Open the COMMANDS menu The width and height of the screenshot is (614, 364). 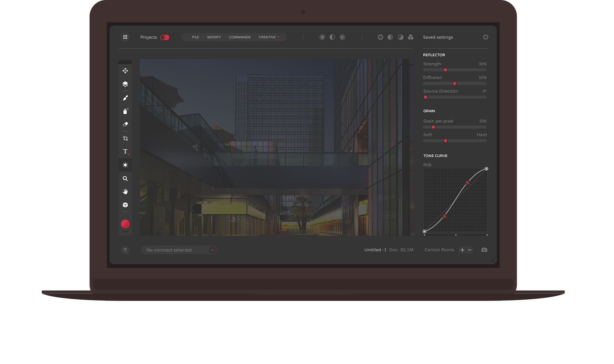[x=240, y=37]
